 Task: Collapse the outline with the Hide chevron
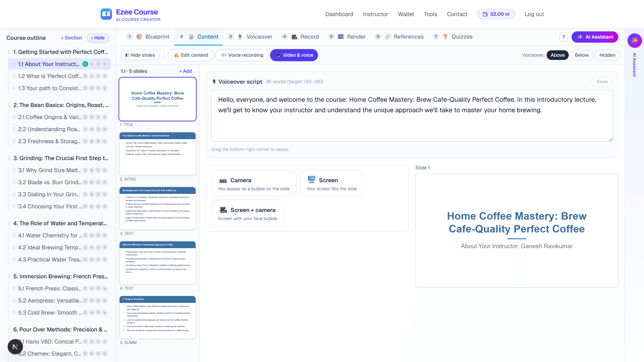(98, 38)
